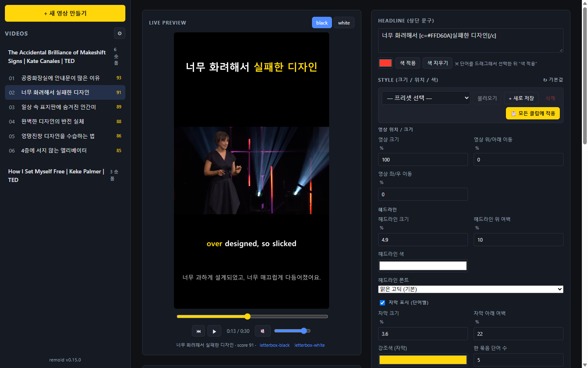The width and height of the screenshot is (588, 368).
Task: Open the Keke Palmer TED video
Action: point(65,176)
